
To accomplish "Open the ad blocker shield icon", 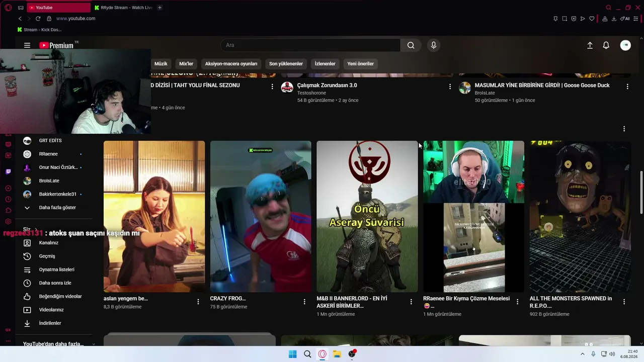I will pyautogui.click(x=574, y=19).
